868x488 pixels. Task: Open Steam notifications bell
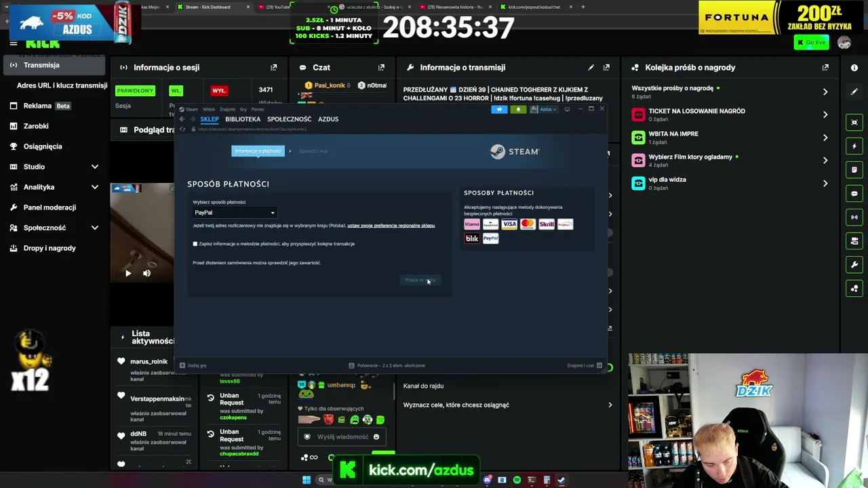(518, 109)
